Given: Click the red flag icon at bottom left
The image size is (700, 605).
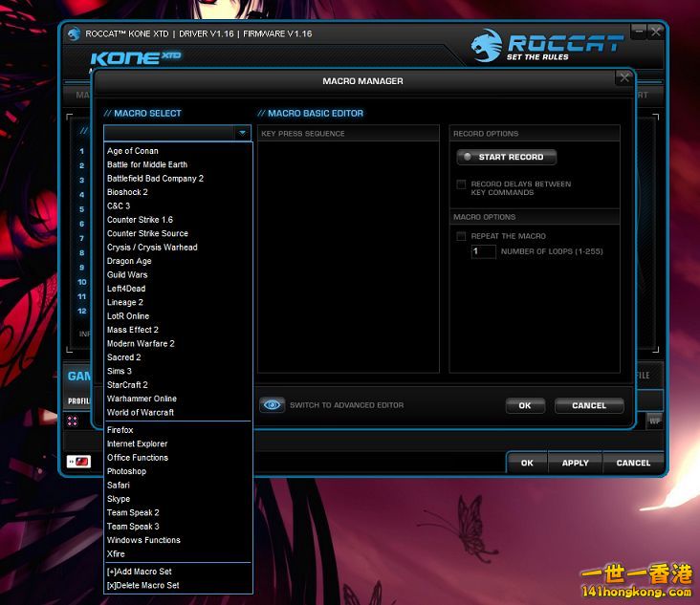Looking at the screenshot, I should 79,462.
